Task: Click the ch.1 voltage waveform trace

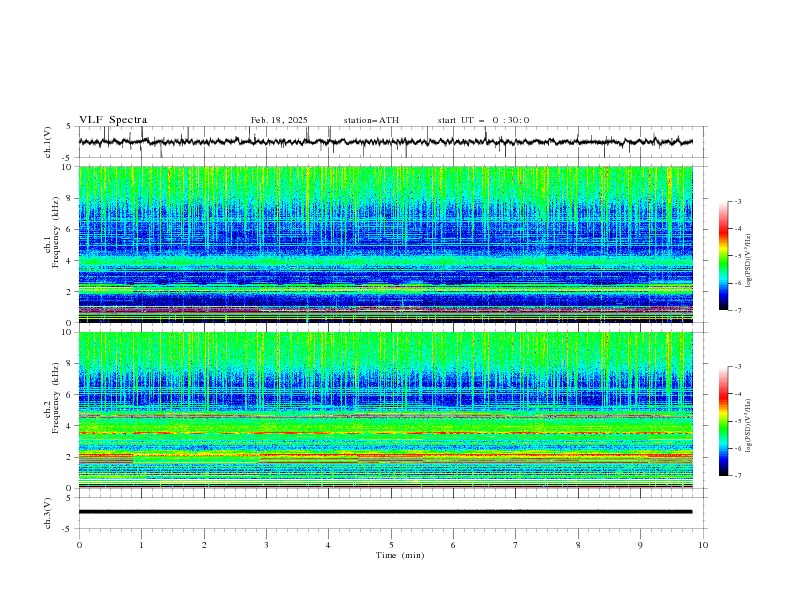Action: 386,142
